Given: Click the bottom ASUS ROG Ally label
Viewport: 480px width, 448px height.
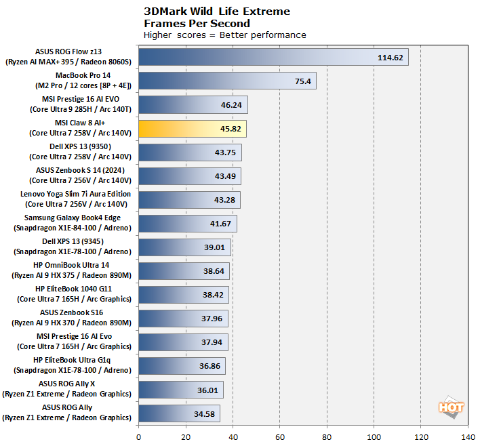Looking at the screenshot, I should click(x=67, y=407).
